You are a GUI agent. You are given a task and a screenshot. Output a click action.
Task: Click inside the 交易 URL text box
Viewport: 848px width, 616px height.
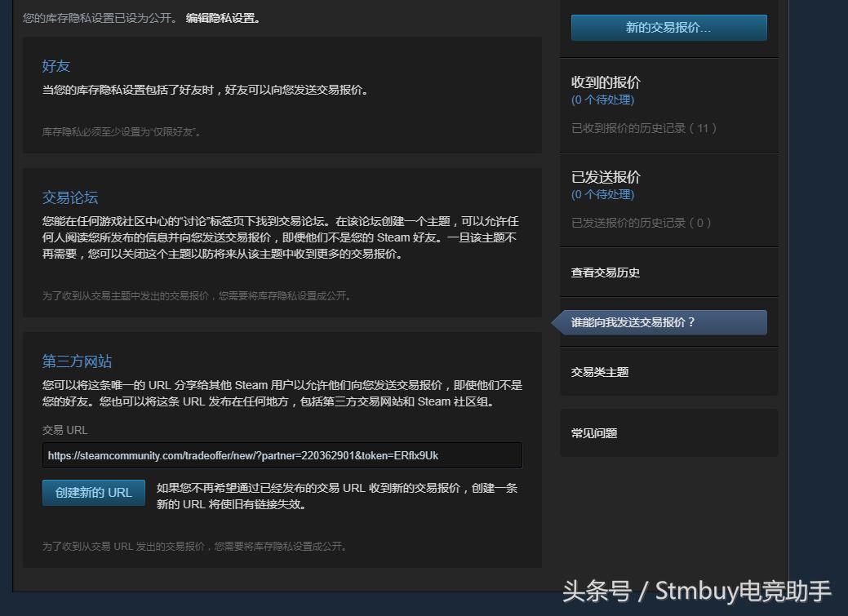282,455
